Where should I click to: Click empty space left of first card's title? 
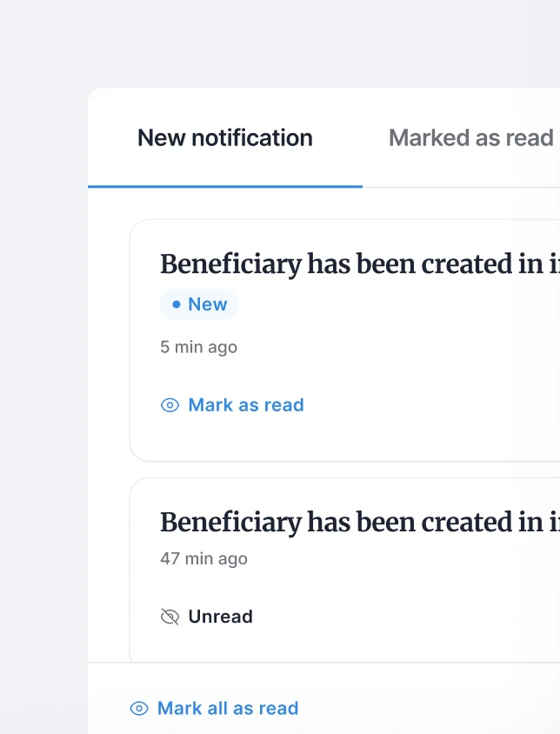click(144, 264)
